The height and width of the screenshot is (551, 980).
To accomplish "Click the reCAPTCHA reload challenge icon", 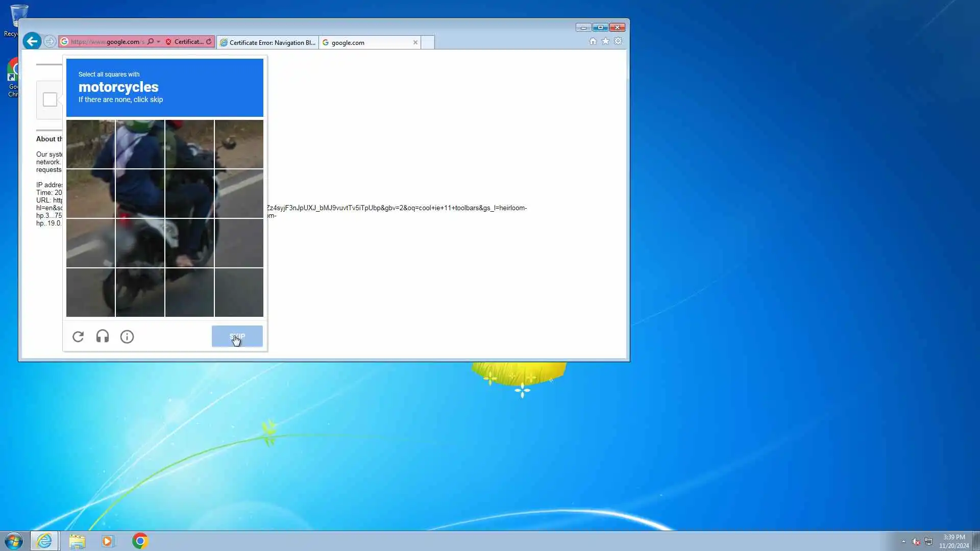I will point(78,337).
